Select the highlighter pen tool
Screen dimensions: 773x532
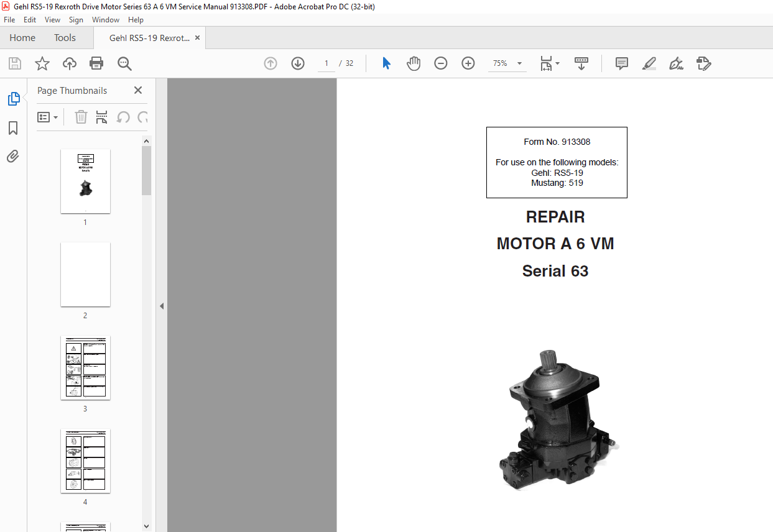tap(649, 63)
